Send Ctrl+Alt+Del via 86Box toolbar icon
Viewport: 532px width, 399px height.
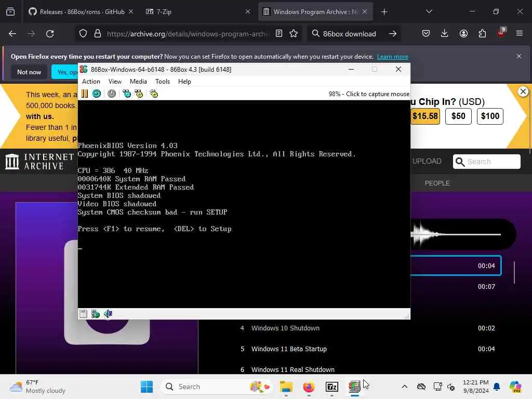click(x=127, y=94)
